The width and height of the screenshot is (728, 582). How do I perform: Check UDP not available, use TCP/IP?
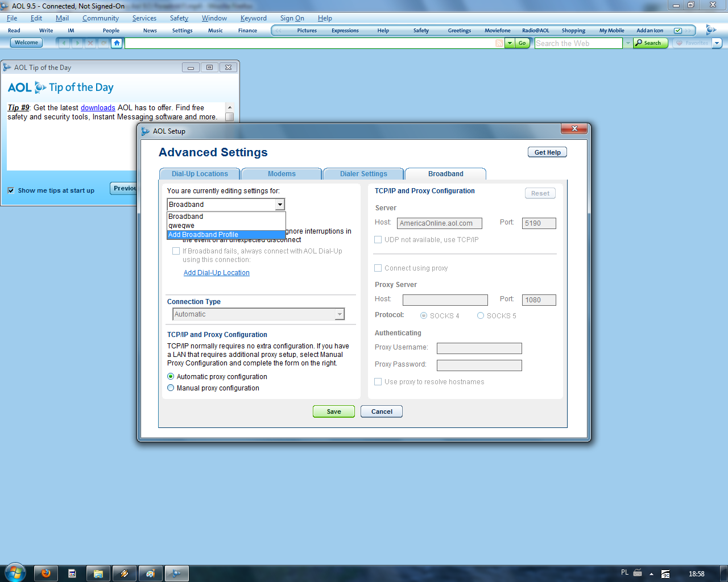point(378,240)
